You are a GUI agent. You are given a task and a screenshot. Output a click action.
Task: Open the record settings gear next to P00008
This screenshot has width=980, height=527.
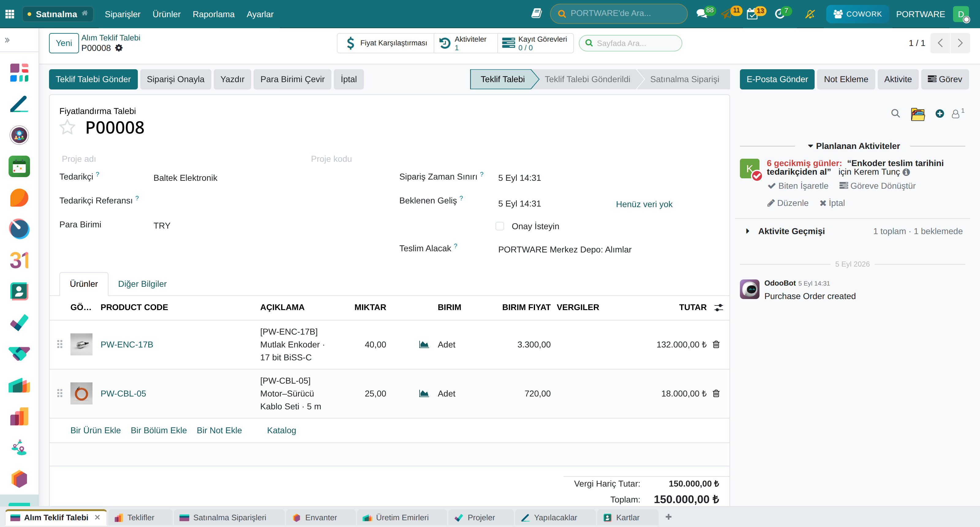pos(119,48)
